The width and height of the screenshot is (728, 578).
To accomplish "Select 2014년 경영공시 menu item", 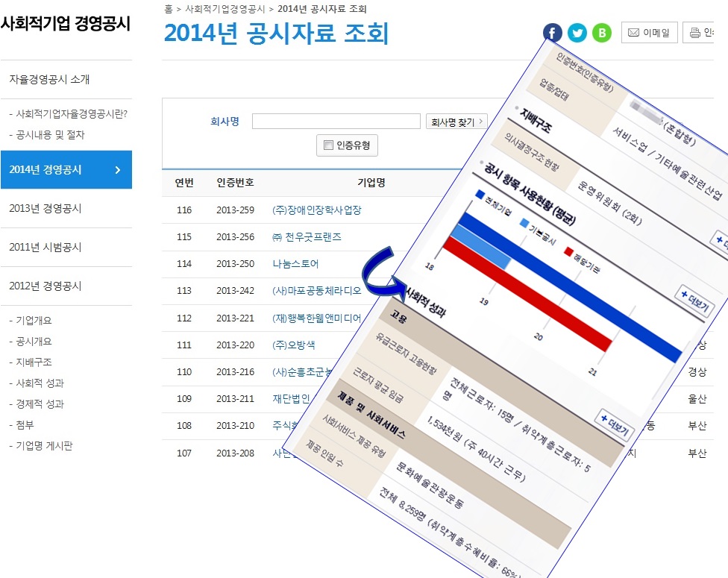I will click(66, 169).
